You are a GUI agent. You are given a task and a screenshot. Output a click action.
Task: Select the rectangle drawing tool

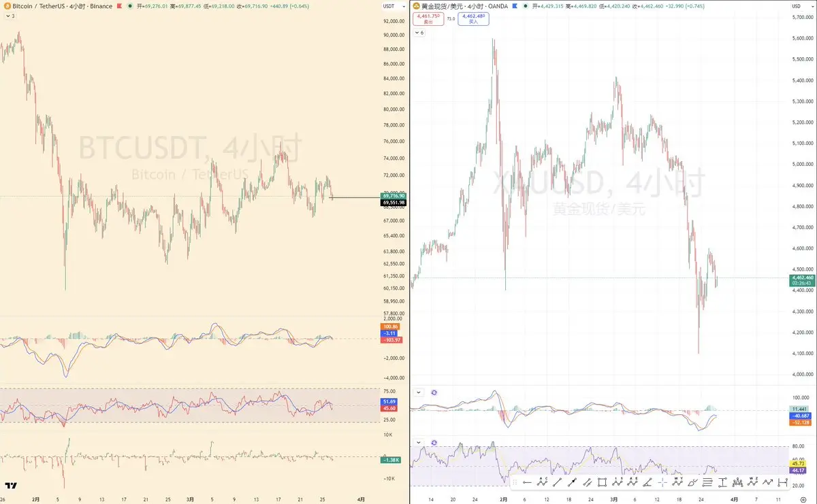tap(602, 482)
